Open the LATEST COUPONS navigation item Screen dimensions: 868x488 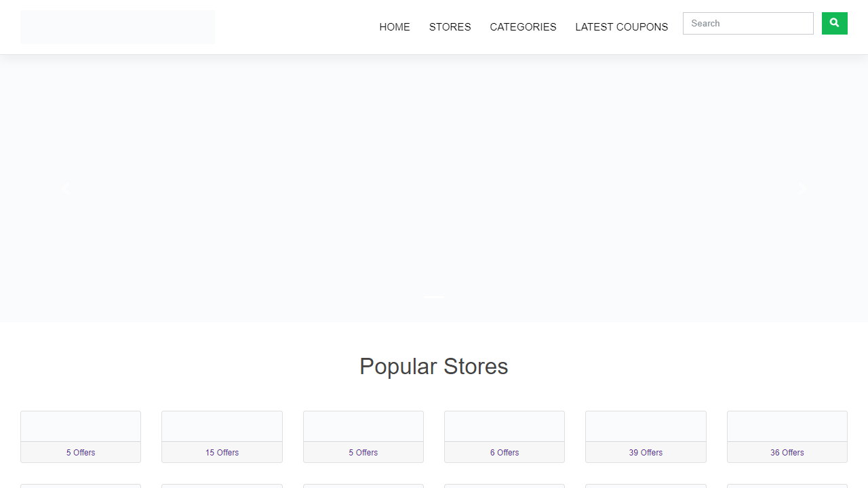pyautogui.click(x=621, y=27)
